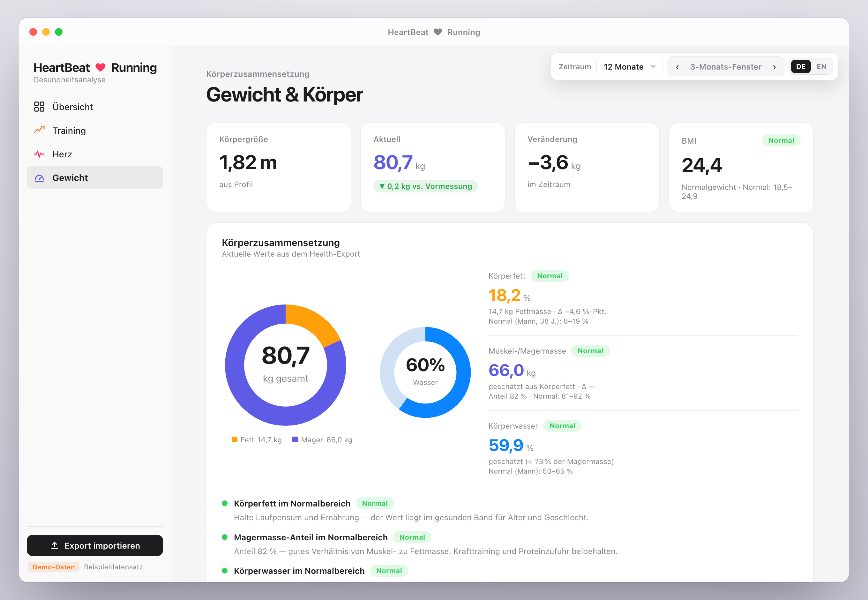Click the aus Profil caption
868x600 pixels.
click(x=236, y=184)
